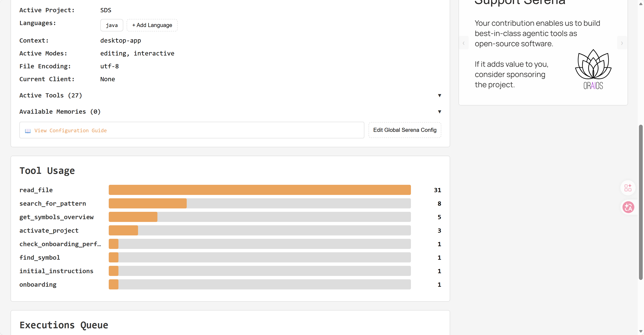Expand the Available Memories (0) arrow

point(440,112)
